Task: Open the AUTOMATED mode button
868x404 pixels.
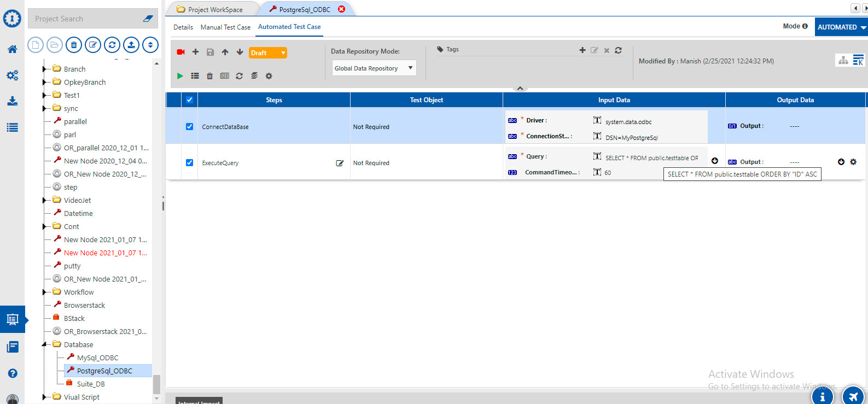Action: click(x=841, y=27)
